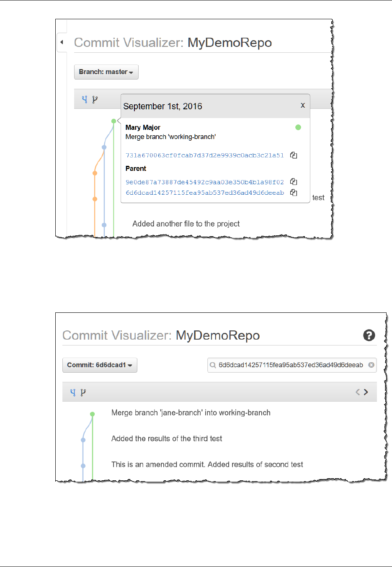This screenshot has width=392, height=567.
Task: Click the blue merge icon in top toolbar
Action: click(85, 99)
